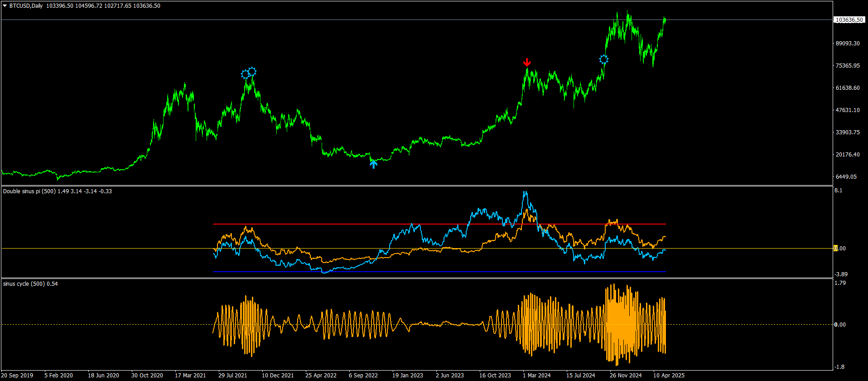Image resolution: width=868 pixels, height=381 pixels.
Task: Click the 25 Apr 2022 date label
Action: pyautogui.click(x=321, y=376)
